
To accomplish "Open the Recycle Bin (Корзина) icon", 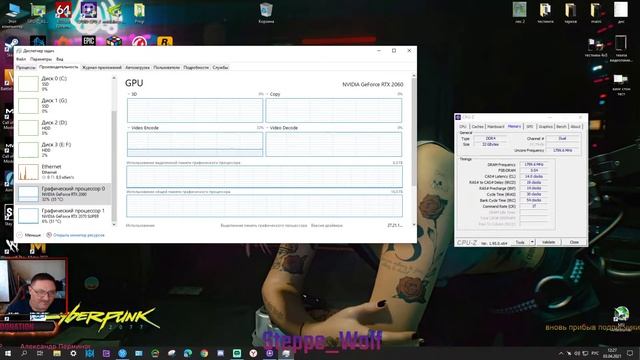I will pyautogui.click(x=266, y=12).
